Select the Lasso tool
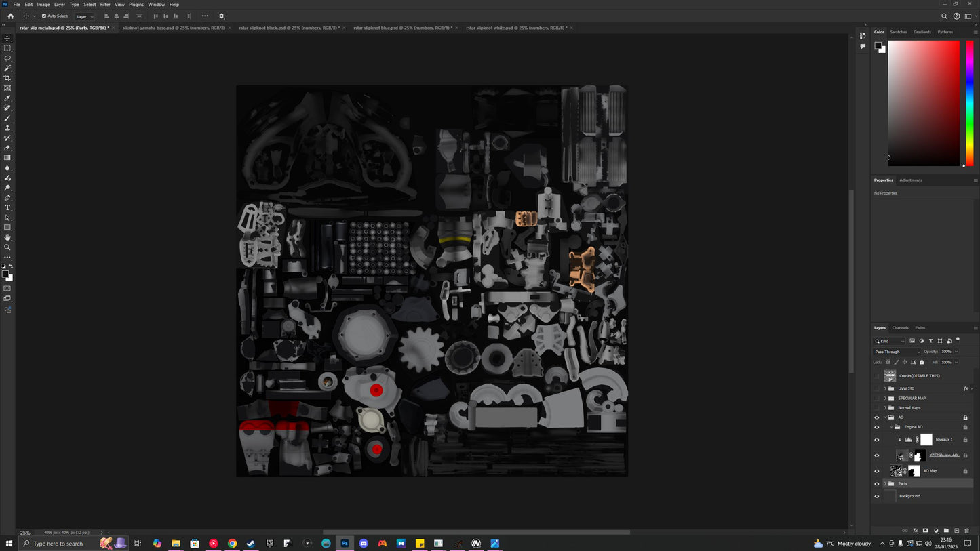Image resolution: width=980 pixels, height=551 pixels. [x=7, y=58]
